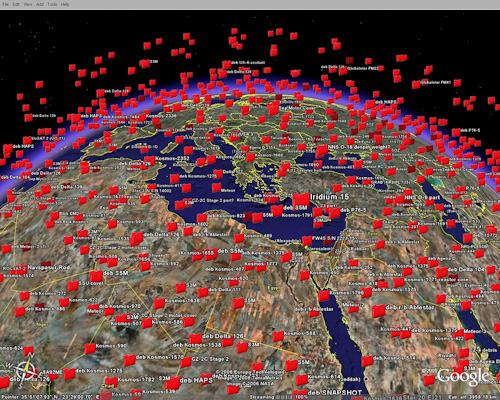Select the Kosmos-2352 placemark icon
The width and height of the screenshot is (500, 400).
pyautogui.click(x=150, y=160)
